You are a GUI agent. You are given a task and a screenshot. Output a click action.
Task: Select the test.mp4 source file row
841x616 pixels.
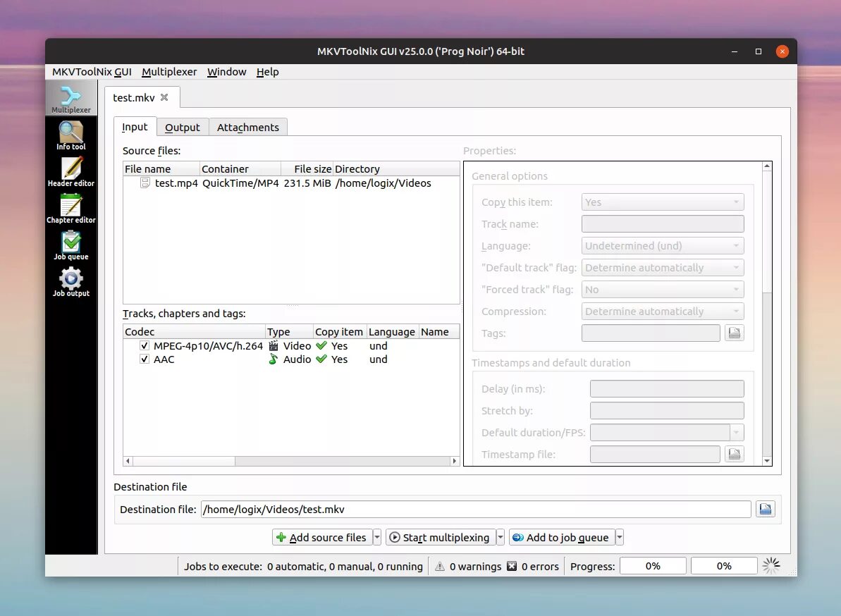point(291,183)
